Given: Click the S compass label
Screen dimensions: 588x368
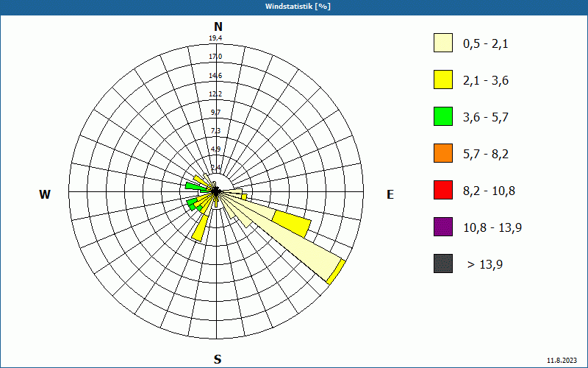Looking at the screenshot, I should [218, 359].
